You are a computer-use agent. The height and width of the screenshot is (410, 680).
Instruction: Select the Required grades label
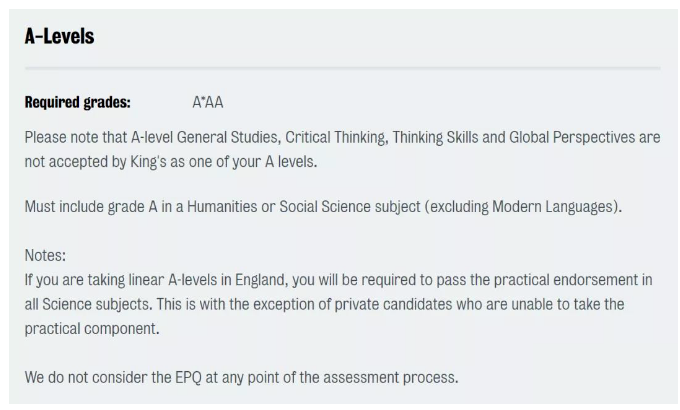coord(78,102)
